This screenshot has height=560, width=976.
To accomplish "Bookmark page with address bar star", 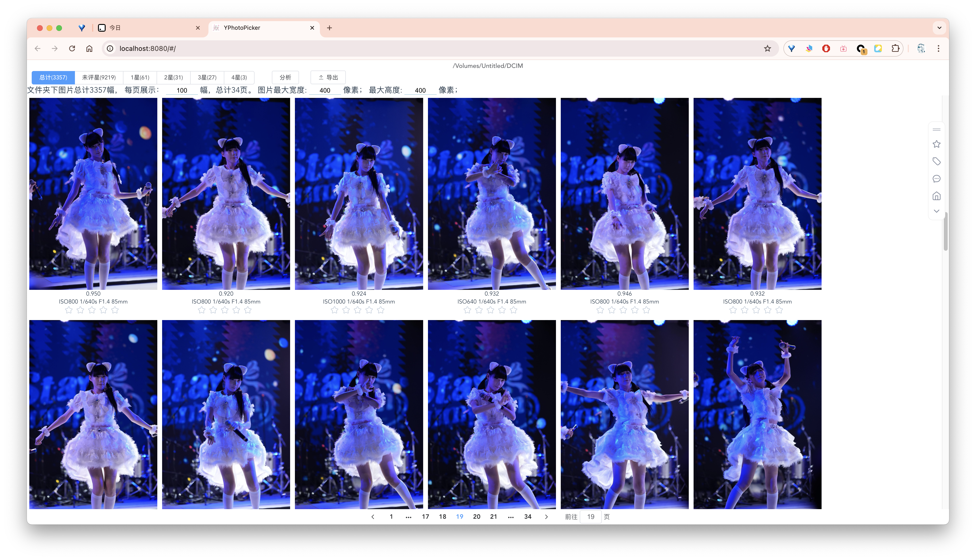I will click(767, 48).
